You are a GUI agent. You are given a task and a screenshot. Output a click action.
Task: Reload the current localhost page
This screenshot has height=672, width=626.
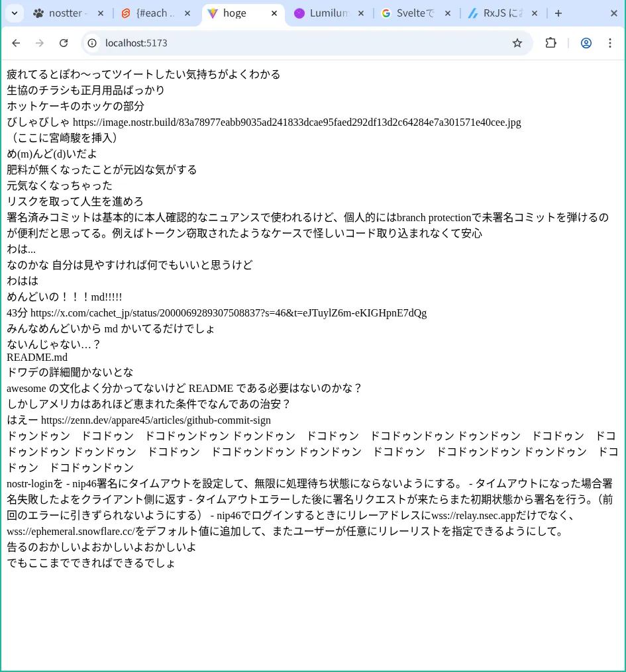click(x=64, y=43)
